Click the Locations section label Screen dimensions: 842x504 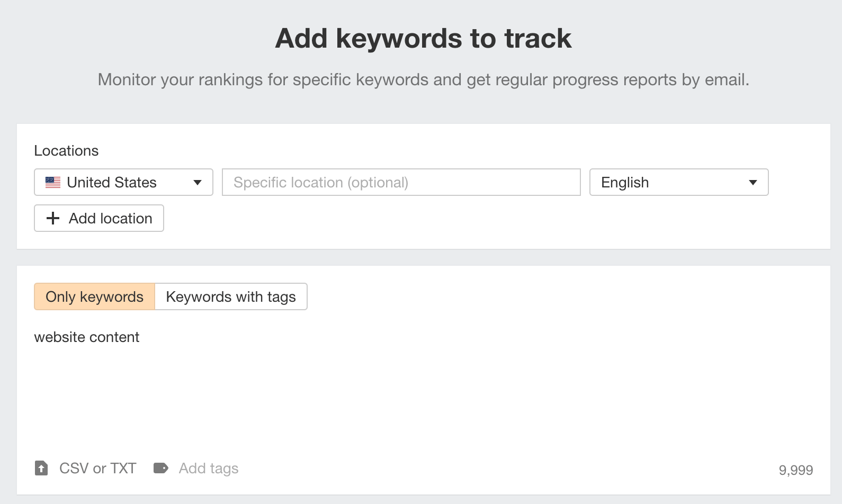tap(66, 150)
